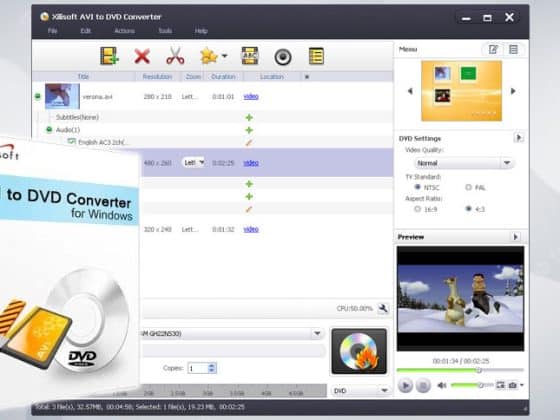Click the menu list view icon
Image resolution: width=560 pixels, height=420 pixels.
point(513,49)
